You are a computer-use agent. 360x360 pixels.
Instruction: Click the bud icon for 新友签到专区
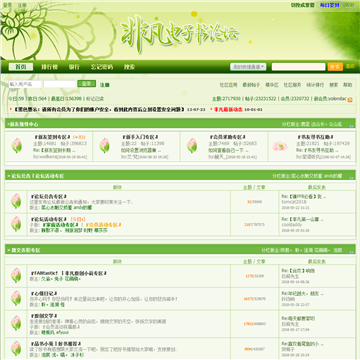(x=17, y=146)
